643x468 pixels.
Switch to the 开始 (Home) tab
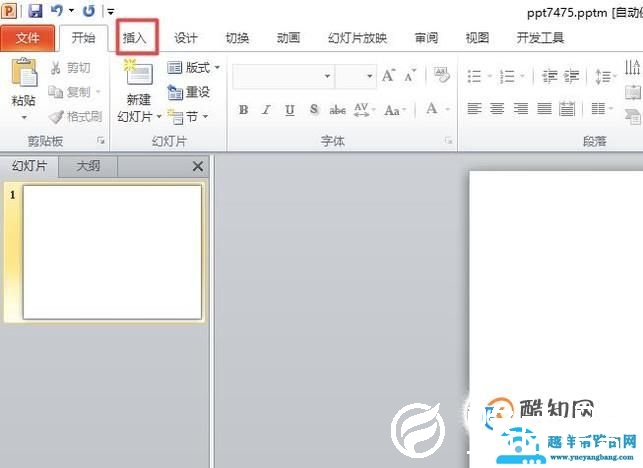(84, 38)
